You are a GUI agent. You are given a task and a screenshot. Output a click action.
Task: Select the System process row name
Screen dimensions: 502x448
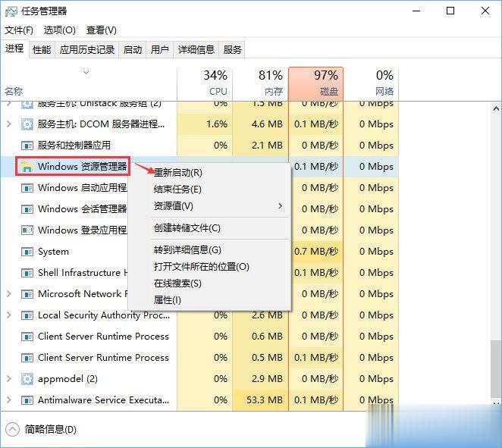(53, 252)
